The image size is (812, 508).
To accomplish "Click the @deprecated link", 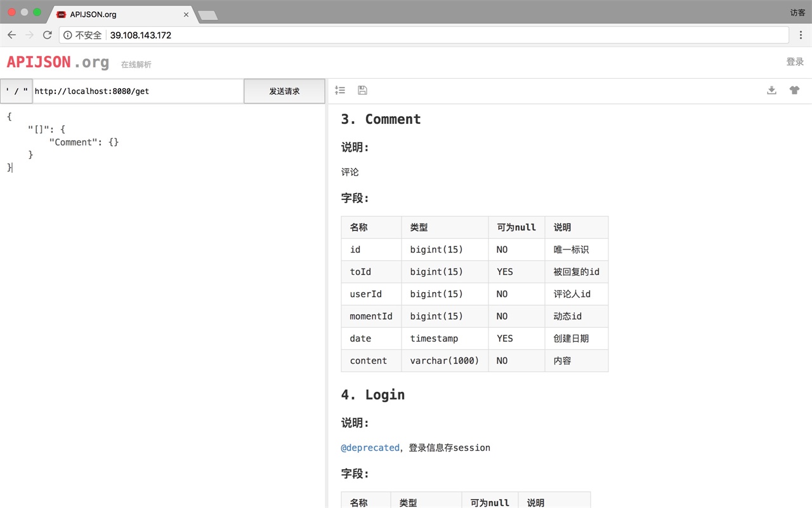I will [x=370, y=448].
